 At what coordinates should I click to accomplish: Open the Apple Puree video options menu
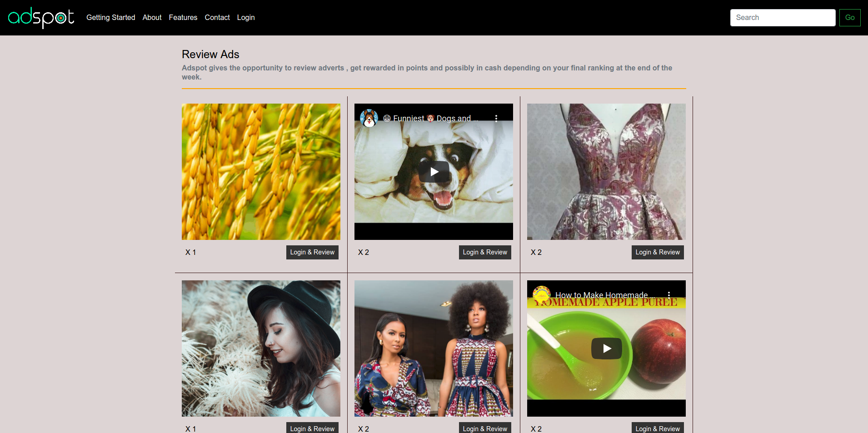[669, 295]
